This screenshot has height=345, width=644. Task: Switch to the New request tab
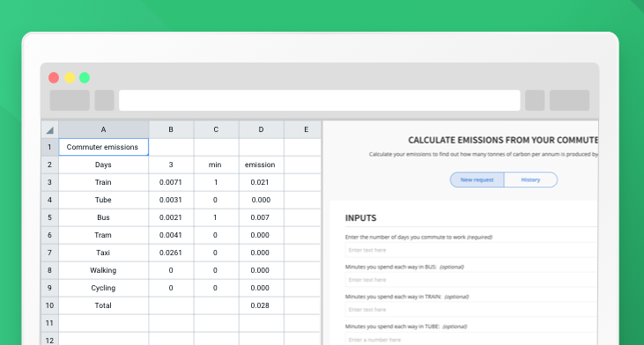click(x=477, y=180)
